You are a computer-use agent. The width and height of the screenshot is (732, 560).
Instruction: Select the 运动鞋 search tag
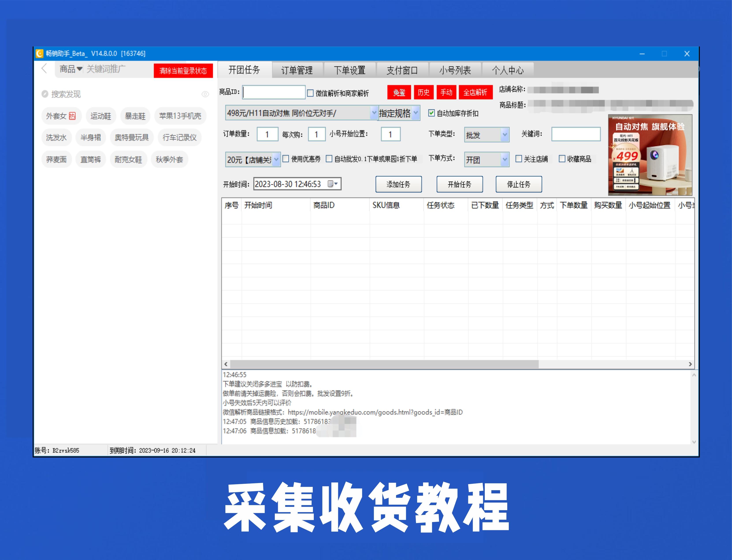pyautogui.click(x=101, y=116)
